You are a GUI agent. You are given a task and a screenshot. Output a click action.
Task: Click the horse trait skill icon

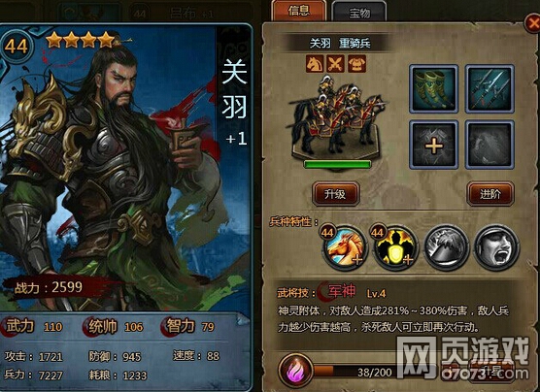[345, 247]
